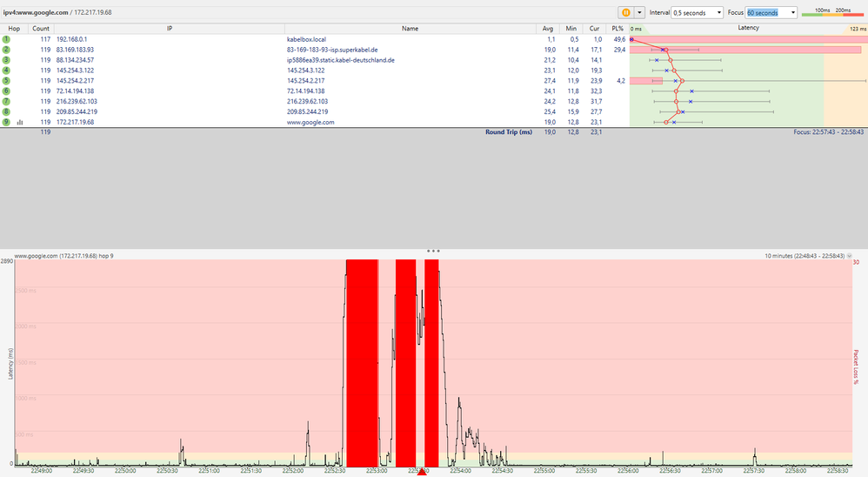This screenshot has width=868, height=477.
Task: Click the name kabelbox.local
Action: coord(306,39)
